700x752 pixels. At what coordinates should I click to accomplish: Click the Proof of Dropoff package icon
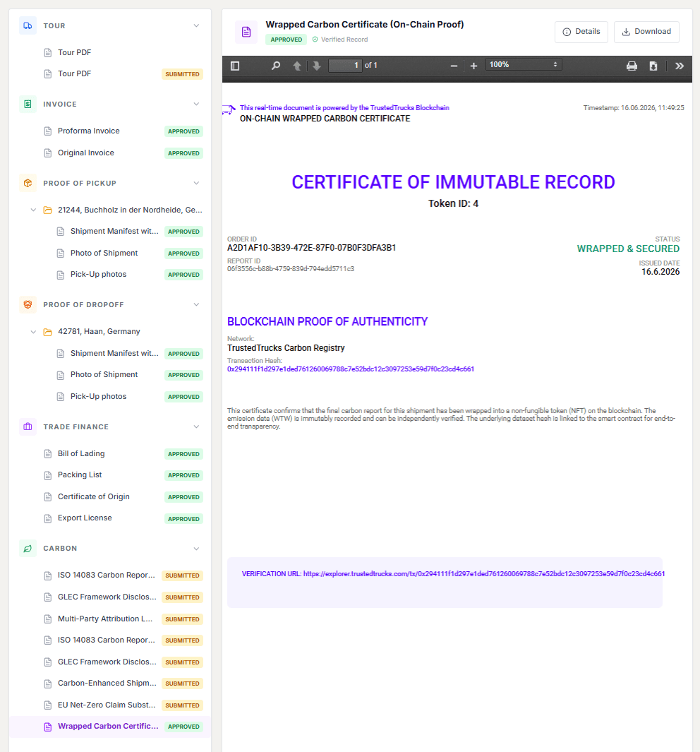pos(28,304)
